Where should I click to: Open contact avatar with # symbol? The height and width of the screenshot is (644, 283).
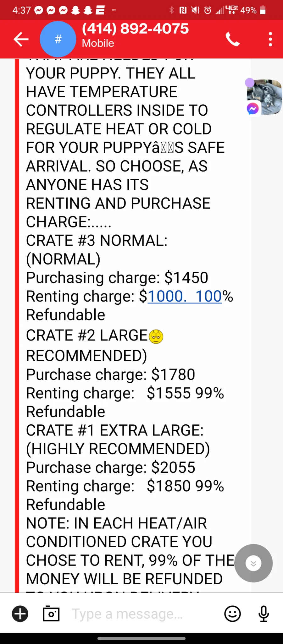click(x=58, y=39)
